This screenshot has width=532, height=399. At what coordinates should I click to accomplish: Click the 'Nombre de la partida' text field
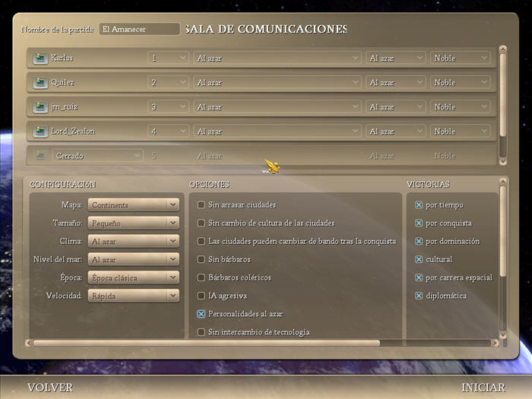tap(139, 29)
